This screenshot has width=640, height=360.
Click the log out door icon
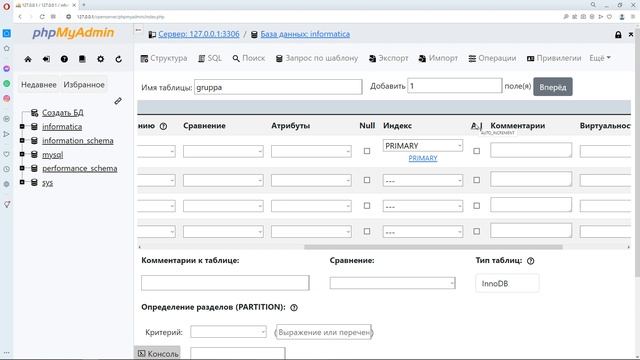click(46, 59)
